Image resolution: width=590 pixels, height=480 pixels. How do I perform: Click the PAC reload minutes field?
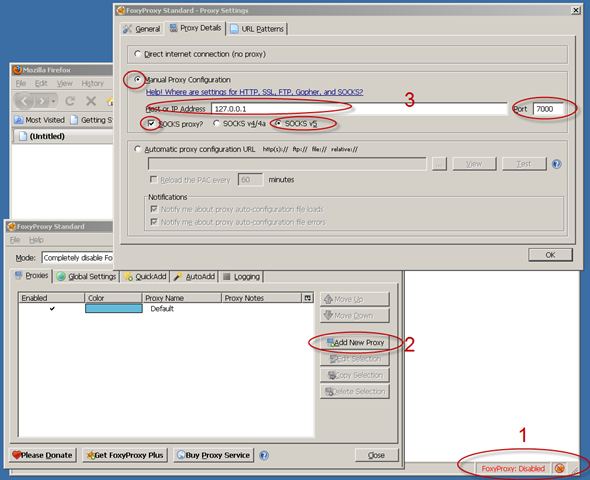tap(250, 179)
